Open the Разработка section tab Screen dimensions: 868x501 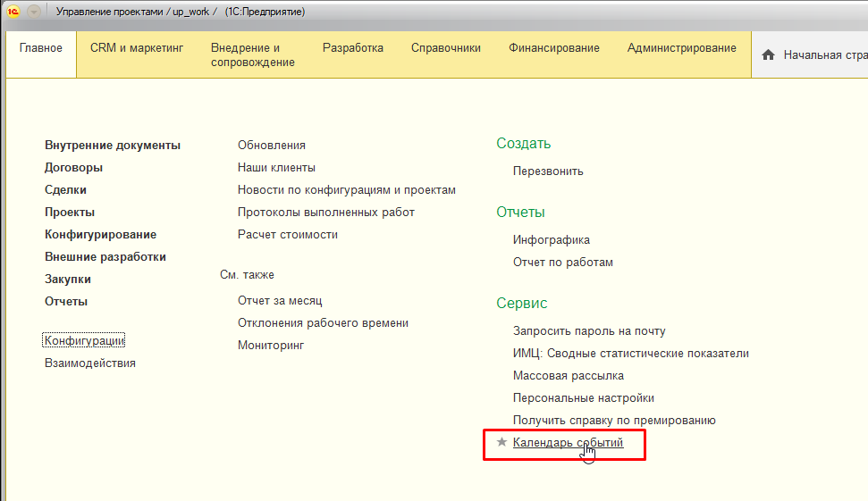tap(352, 48)
